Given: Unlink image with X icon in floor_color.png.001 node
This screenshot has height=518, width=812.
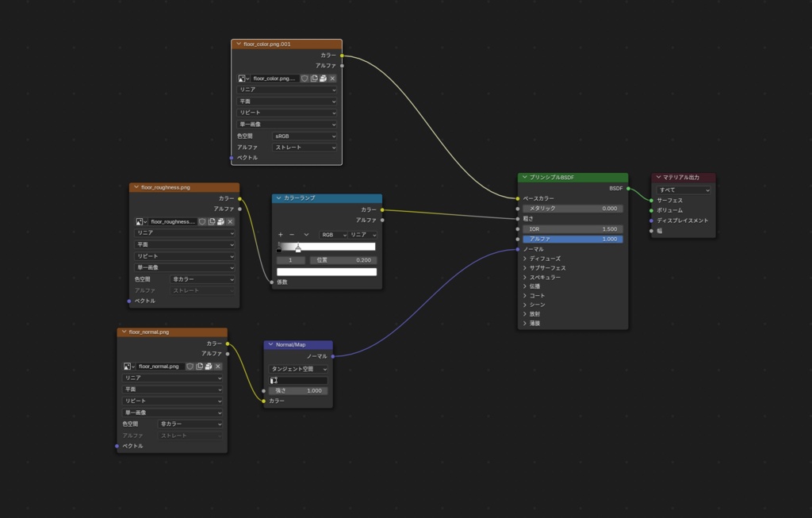Looking at the screenshot, I should (x=332, y=79).
